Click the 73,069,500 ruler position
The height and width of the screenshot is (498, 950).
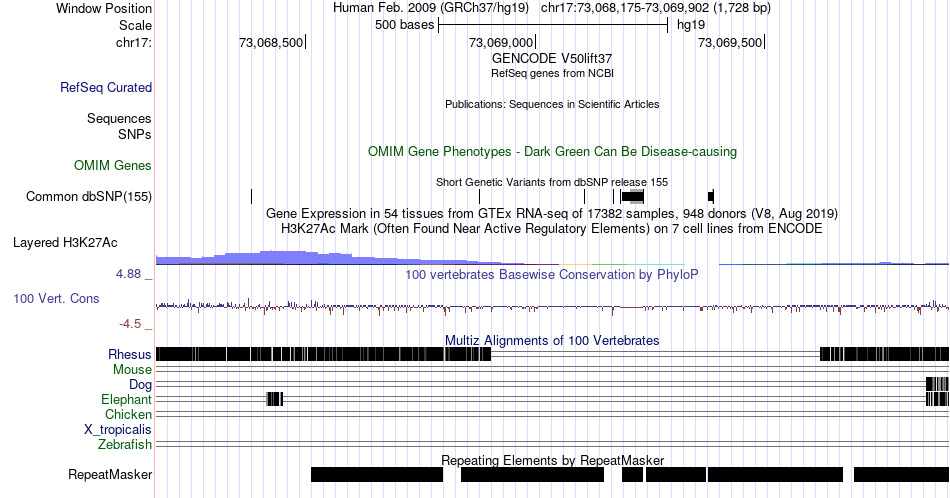(729, 42)
